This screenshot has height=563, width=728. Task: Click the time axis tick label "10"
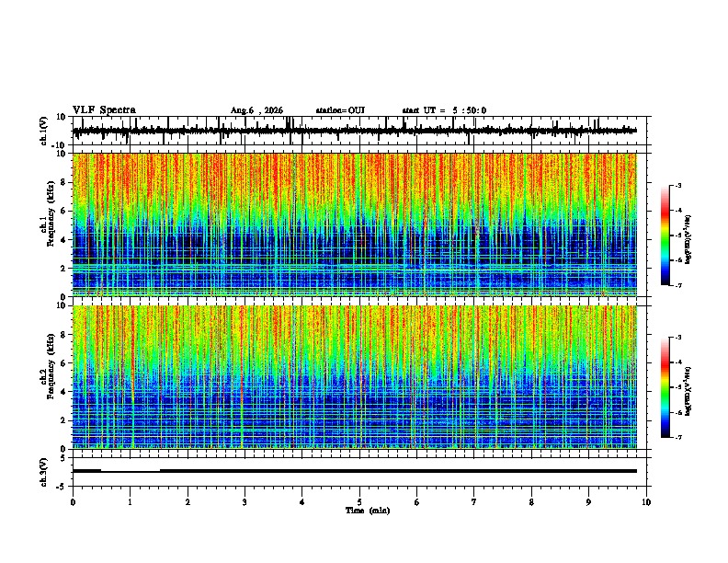[x=646, y=502]
